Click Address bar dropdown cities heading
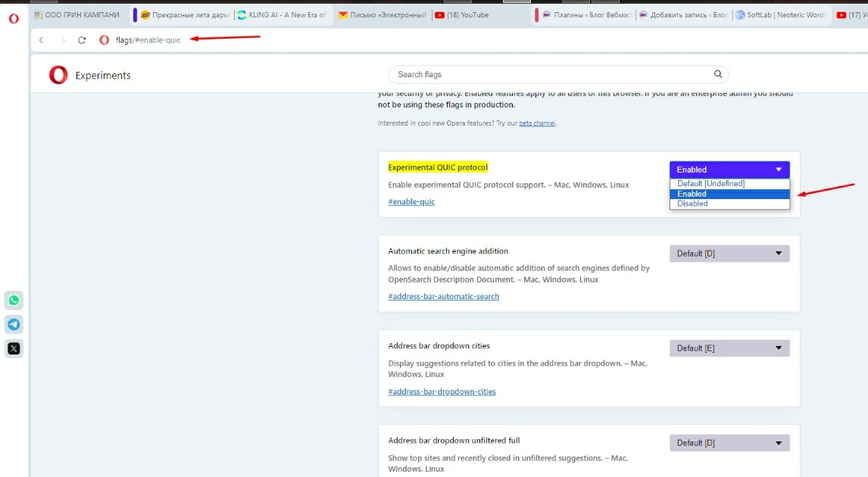 (x=439, y=346)
